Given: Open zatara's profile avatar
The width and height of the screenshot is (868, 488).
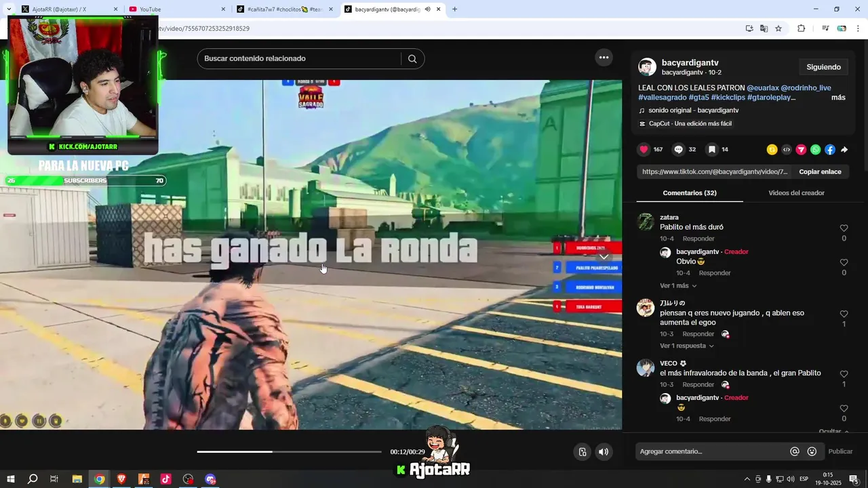Looking at the screenshot, I should [x=646, y=222].
